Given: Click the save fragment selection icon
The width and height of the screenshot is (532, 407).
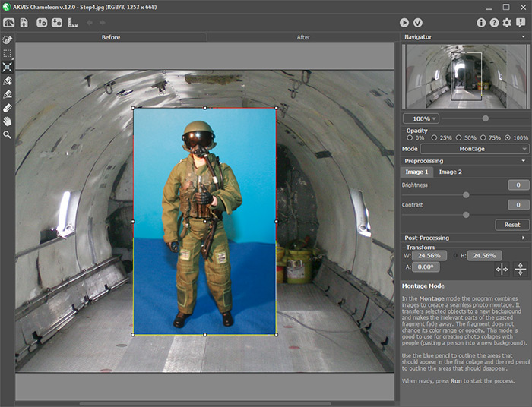Looking at the screenshot, I should (42, 23).
